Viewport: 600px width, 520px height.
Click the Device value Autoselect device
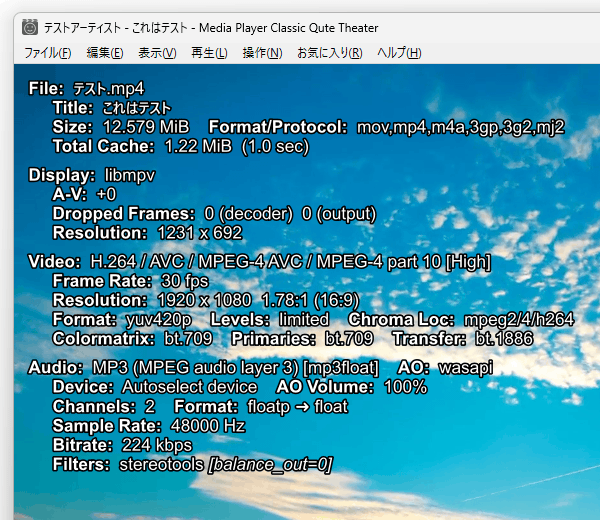coord(190,387)
